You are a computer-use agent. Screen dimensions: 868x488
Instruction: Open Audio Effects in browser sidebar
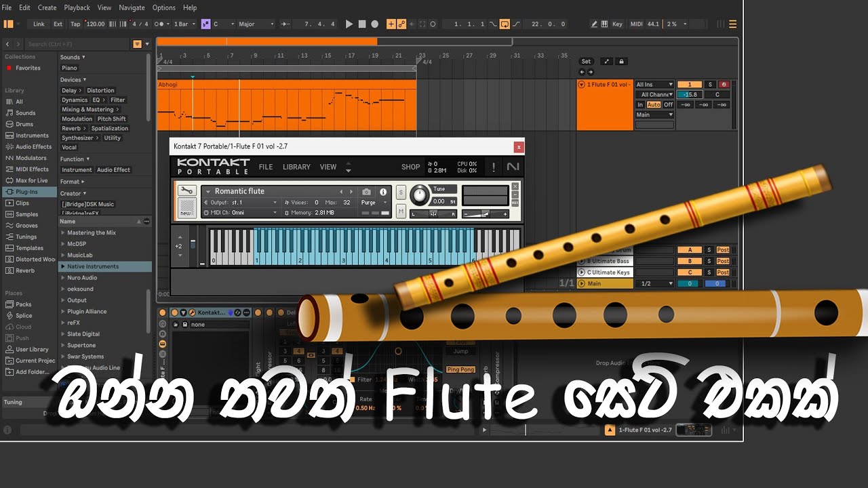[x=28, y=146]
